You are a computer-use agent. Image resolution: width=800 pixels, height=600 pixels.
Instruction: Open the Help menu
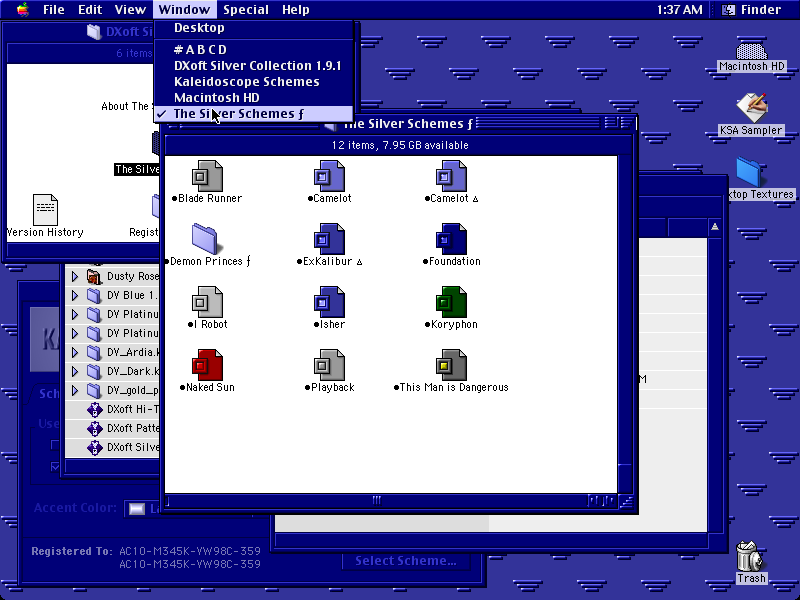pos(295,10)
